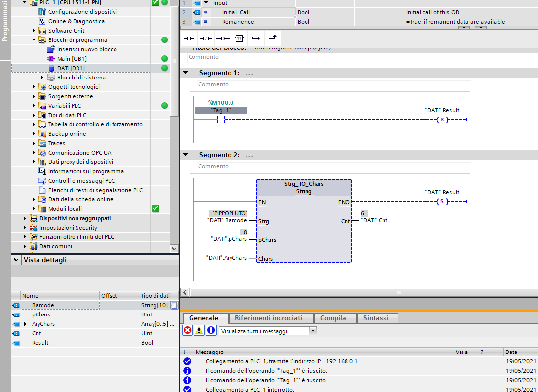This screenshot has height=392, width=538.
Task: Open Configurazione dispositivi in the project tree
Action: (x=82, y=12)
